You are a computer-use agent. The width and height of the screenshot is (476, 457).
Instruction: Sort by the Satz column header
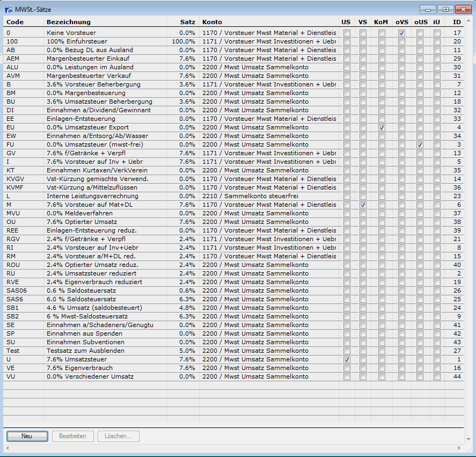188,22
